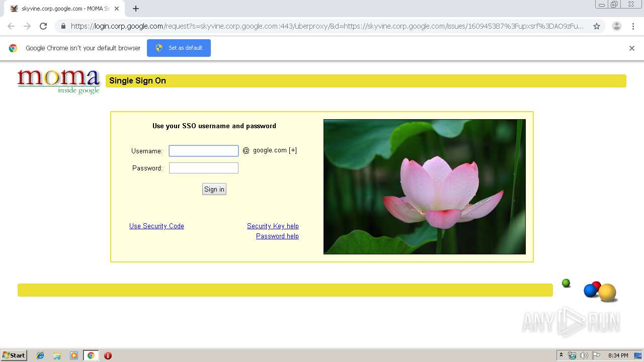Click the show desktop tray icon
644x362 pixels.
[638, 355]
